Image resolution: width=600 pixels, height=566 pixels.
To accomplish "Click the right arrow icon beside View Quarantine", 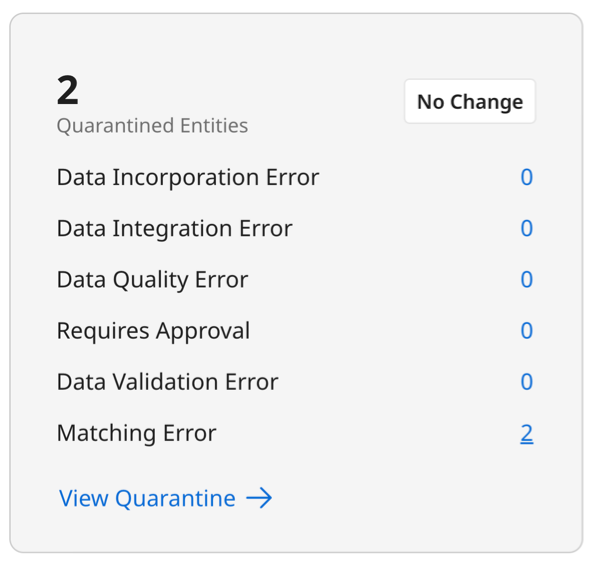I will (x=259, y=498).
